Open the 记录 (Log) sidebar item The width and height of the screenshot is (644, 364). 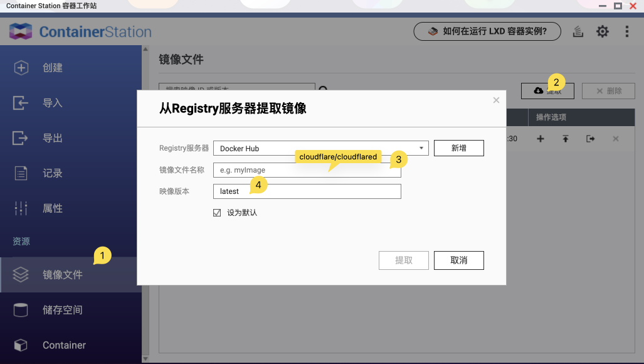pos(71,173)
